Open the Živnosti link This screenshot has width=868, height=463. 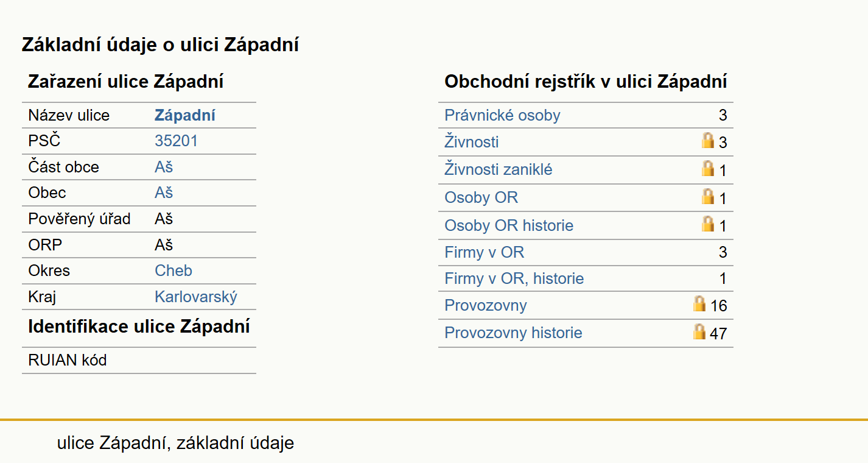click(x=472, y=142)
